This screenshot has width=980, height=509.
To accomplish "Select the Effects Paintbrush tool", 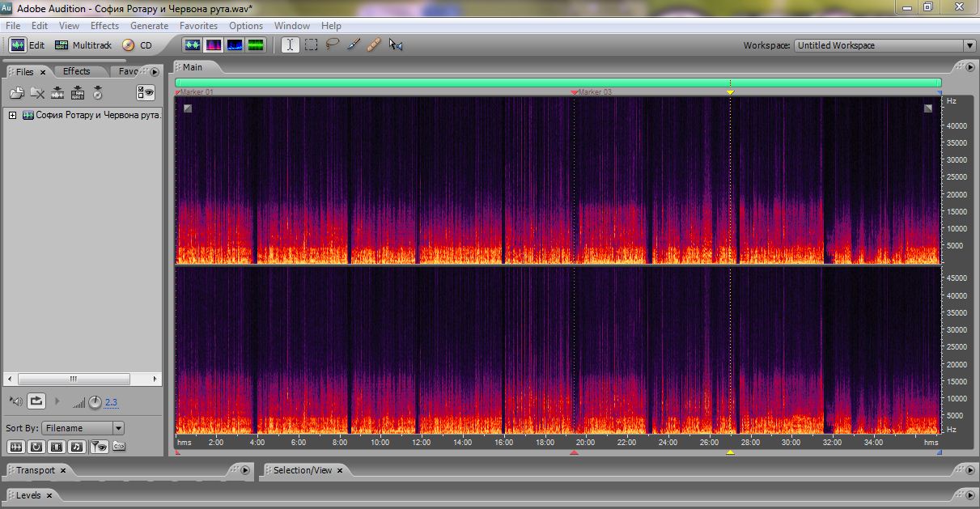I will (x=354, y=45).
